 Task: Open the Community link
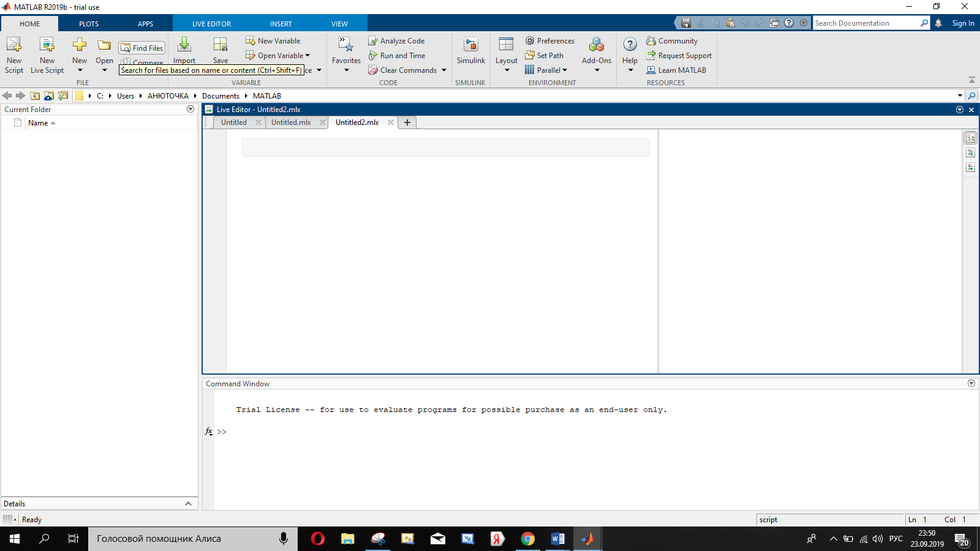pyautogui.click(x=672, y=40)
